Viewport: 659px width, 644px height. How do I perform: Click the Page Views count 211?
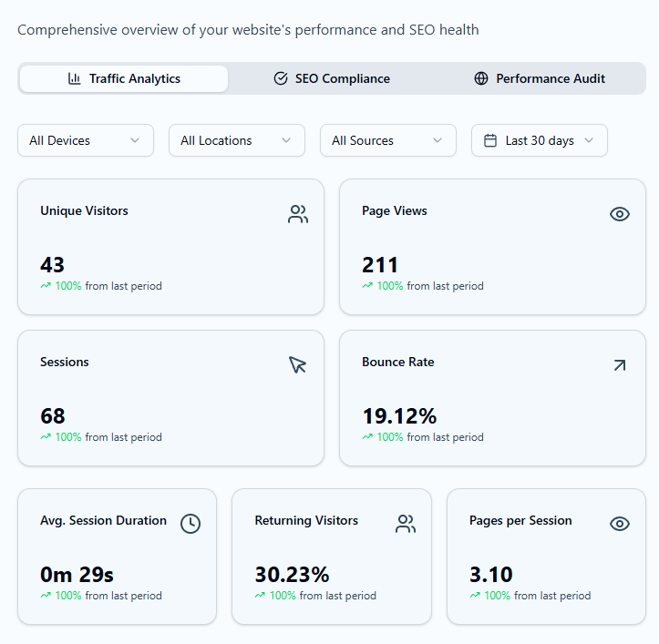pos(380,265)
